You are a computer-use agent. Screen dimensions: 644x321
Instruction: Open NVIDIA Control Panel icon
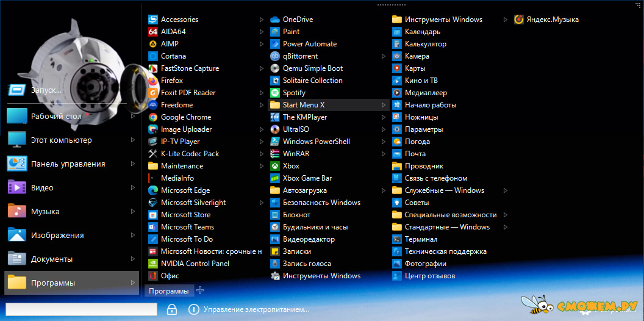153,264
